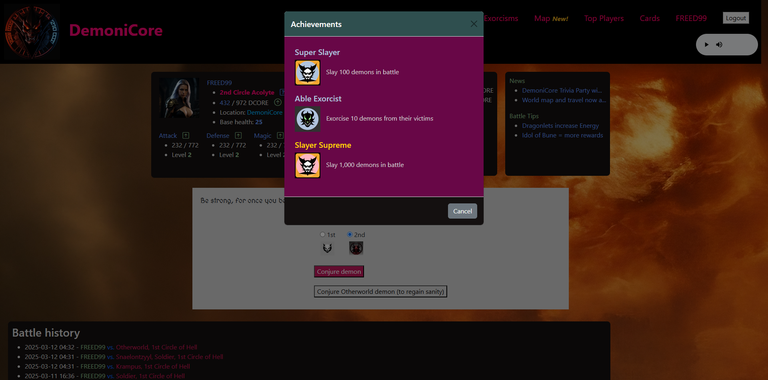Screen dimensions: 768x380
Task: Open the Exorcisms menu item
Action: [501, 19]
